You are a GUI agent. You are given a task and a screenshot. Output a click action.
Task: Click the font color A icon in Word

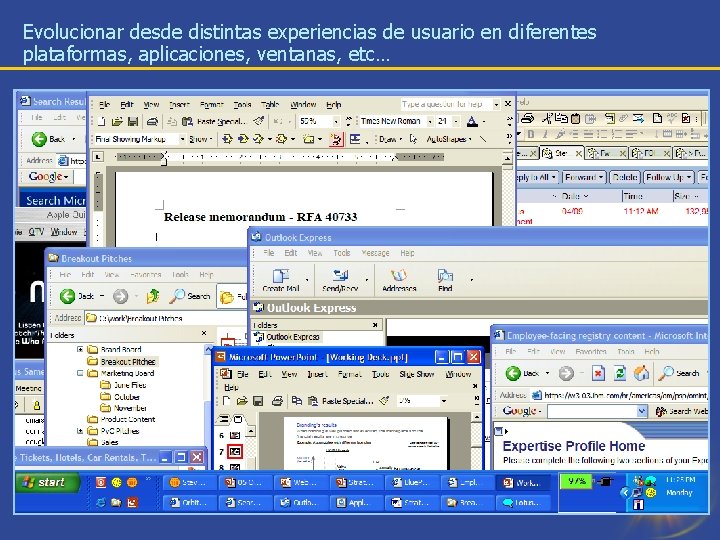(472, 121)
